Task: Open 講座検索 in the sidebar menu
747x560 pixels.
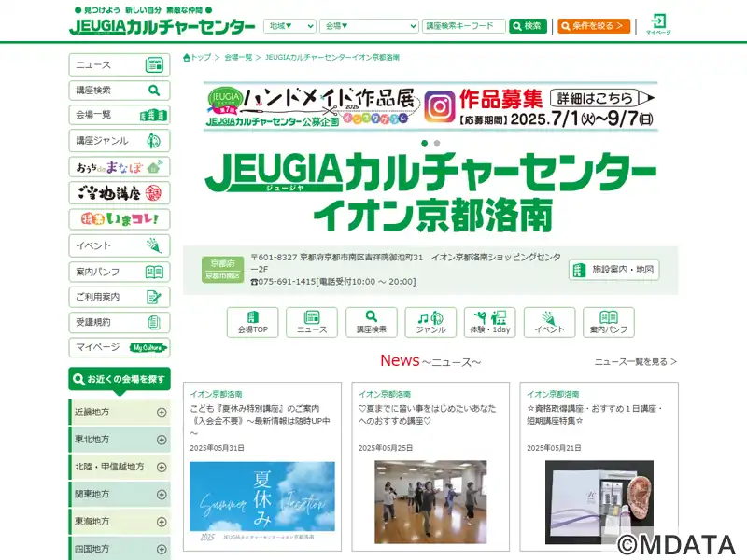Action: click(x=120, y=90)
